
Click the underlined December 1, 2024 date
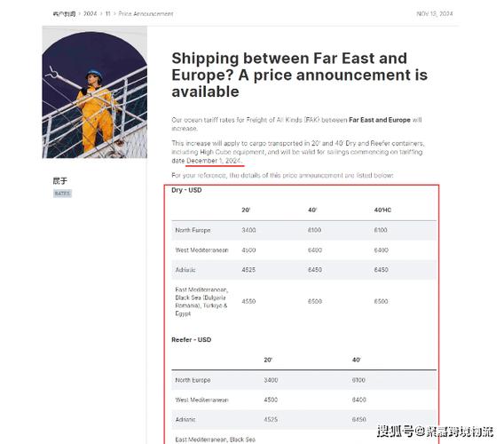point(215,161)
